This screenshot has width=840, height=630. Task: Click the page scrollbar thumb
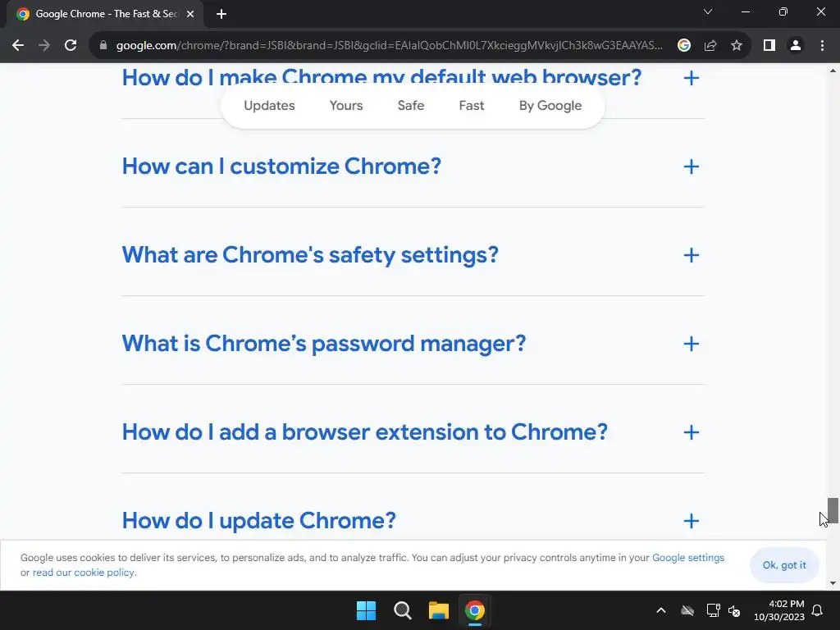(x=833, y=510)
